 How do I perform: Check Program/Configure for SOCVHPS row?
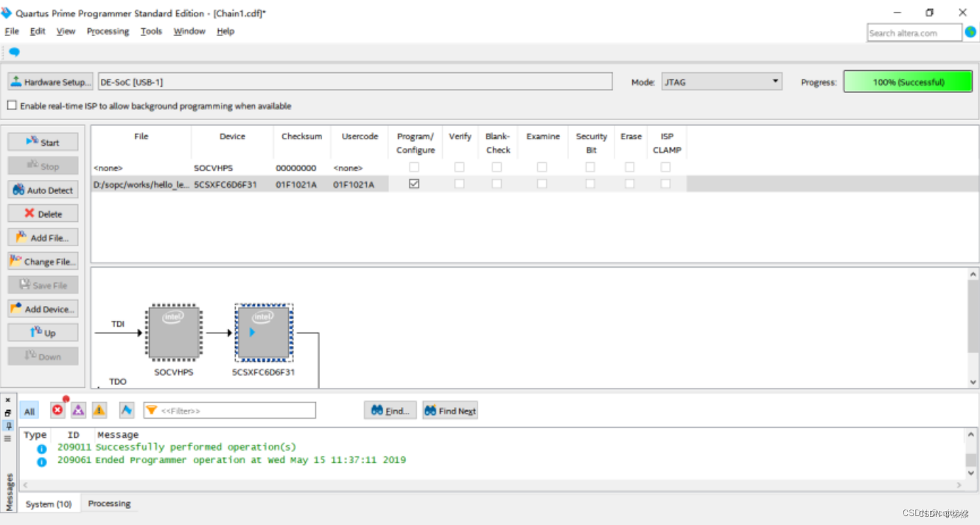tap(414, 167)
